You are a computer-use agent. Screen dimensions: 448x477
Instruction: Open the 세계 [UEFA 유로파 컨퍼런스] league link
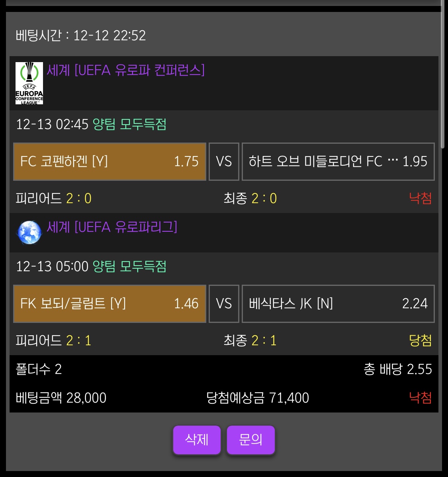(125, 70)
